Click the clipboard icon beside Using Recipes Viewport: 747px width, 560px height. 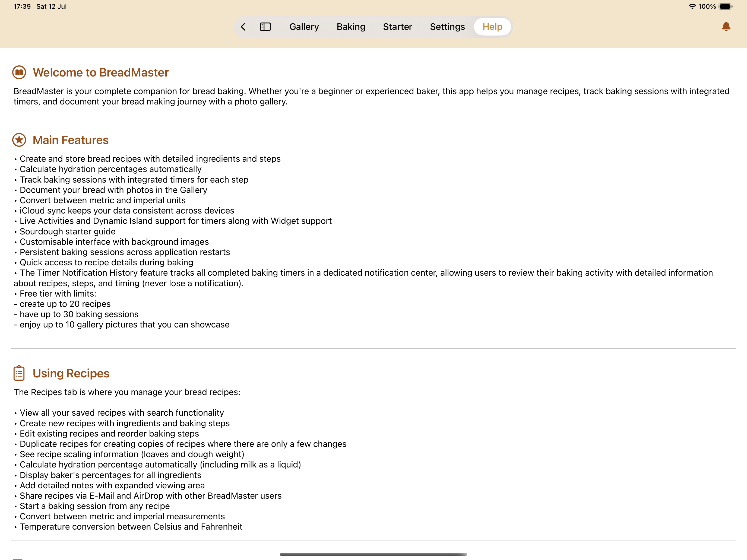tap(19, 373)
